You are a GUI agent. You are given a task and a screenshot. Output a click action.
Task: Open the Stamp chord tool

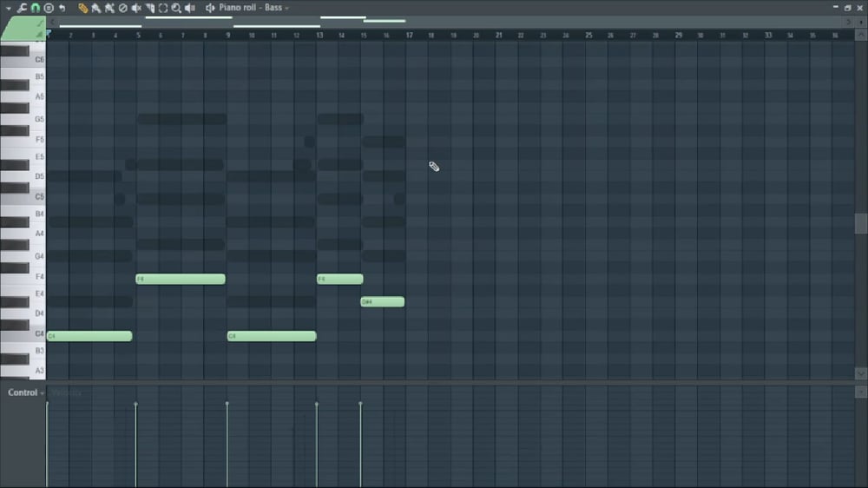49,8
